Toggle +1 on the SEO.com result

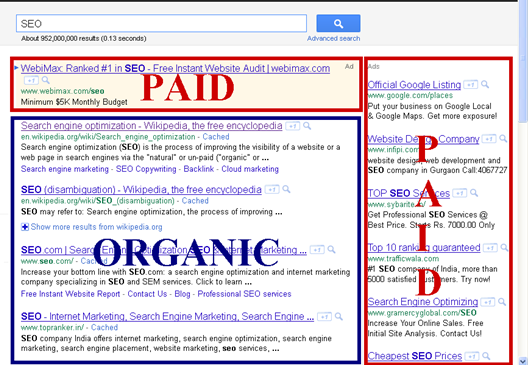click(317, 250)
